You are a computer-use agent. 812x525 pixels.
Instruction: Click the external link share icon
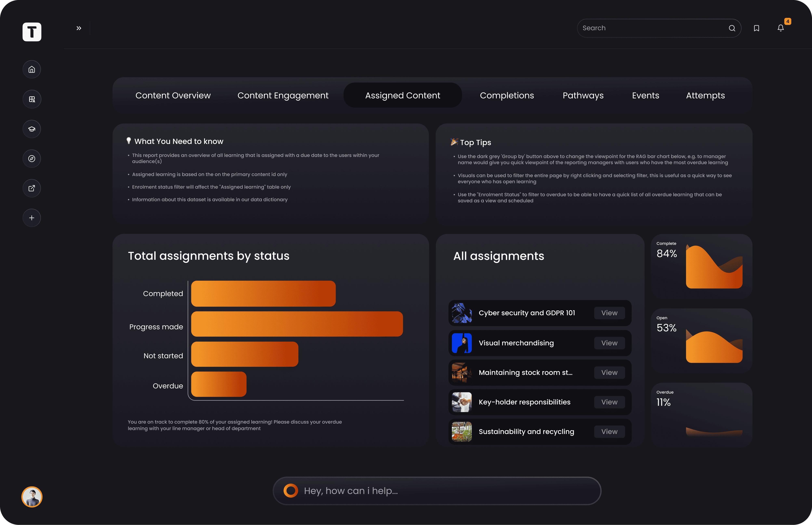[32, 188]
